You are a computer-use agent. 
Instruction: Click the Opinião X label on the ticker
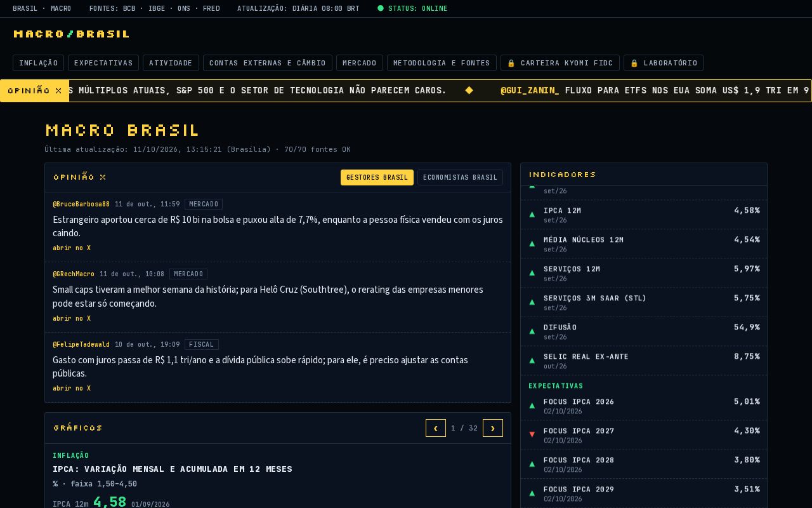point(35,91)
